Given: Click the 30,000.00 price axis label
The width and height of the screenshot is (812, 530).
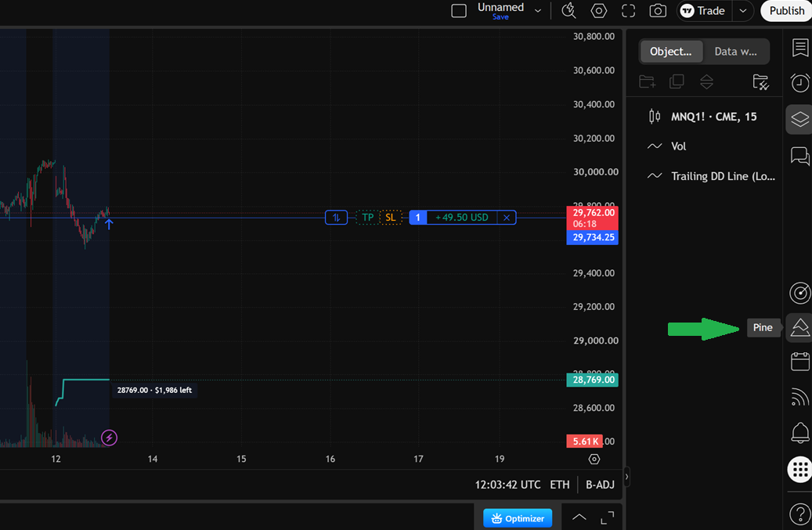Looking at the screenshot, I should [x=596, y=171].
